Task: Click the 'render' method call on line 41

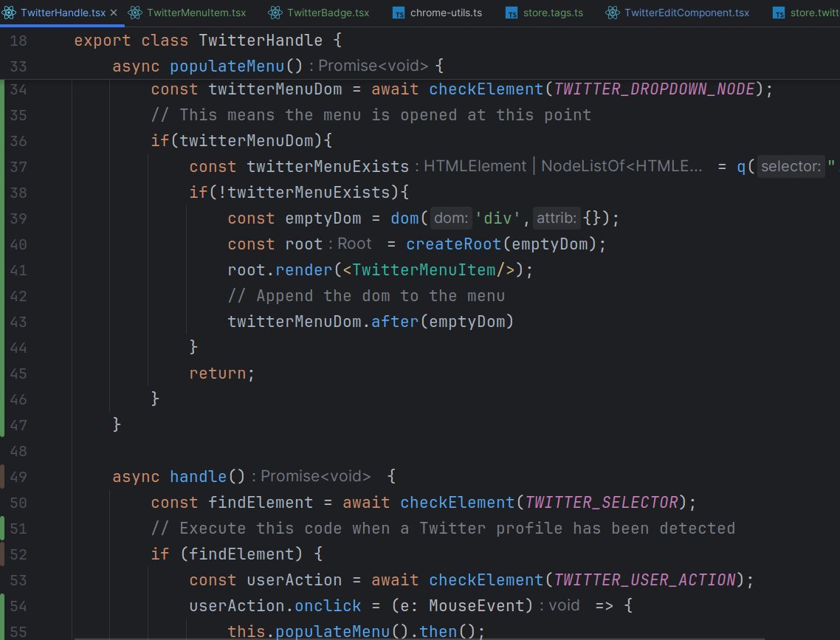Action: pos(304,270)
